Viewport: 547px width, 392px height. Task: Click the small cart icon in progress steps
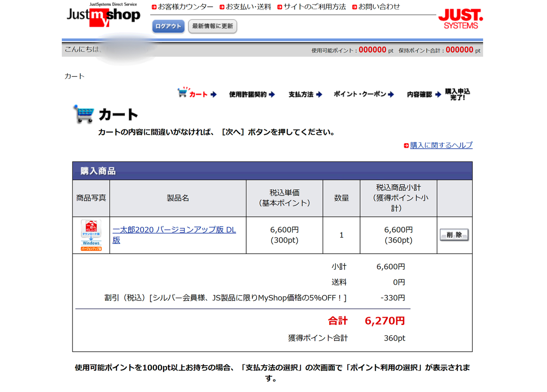[183, 92]
